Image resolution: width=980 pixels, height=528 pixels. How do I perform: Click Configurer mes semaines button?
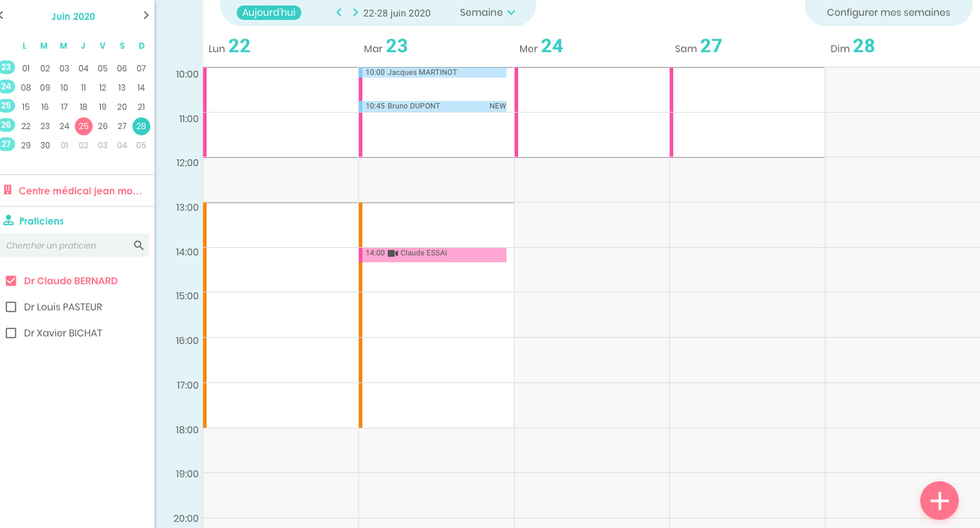[888, 12]
